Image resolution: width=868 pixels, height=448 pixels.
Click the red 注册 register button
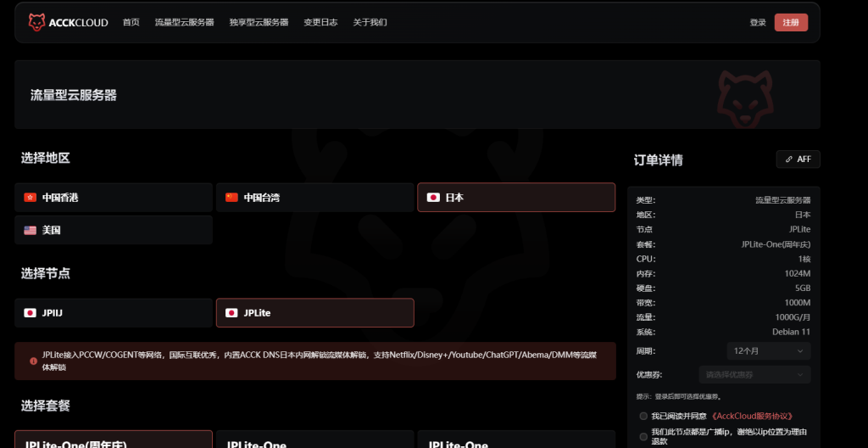tap(791, 23)
